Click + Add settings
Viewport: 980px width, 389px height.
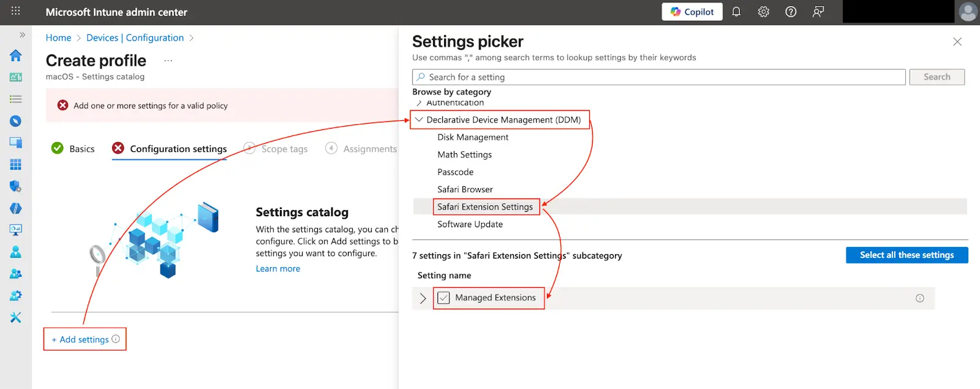[x=80, y=339]
